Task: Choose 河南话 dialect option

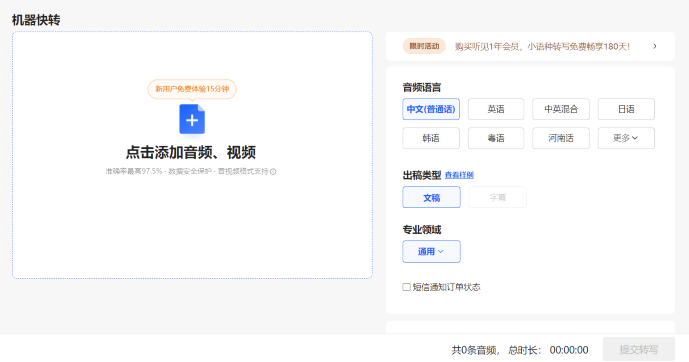Action: (x=561, y=138)
